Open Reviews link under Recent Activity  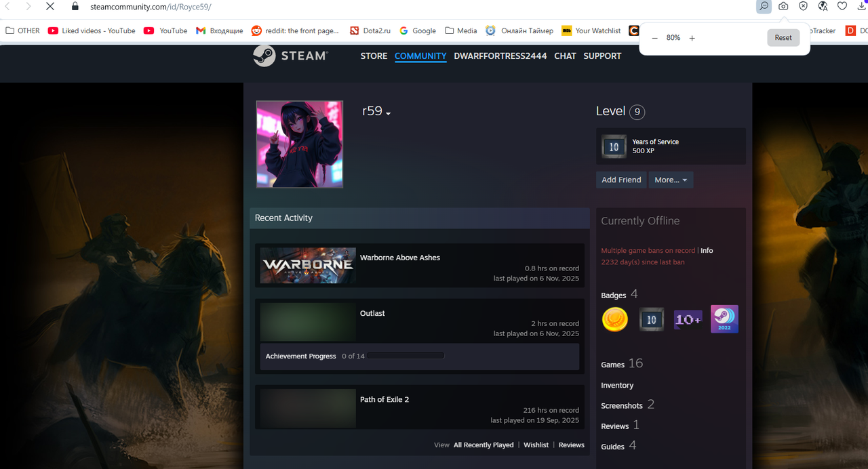572,445
